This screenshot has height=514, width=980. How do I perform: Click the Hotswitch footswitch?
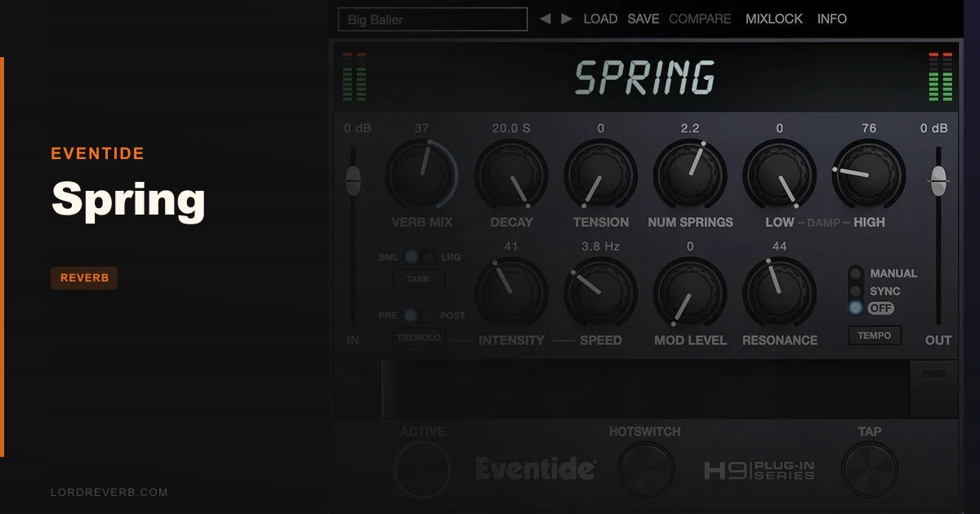[x=645, y=470]
